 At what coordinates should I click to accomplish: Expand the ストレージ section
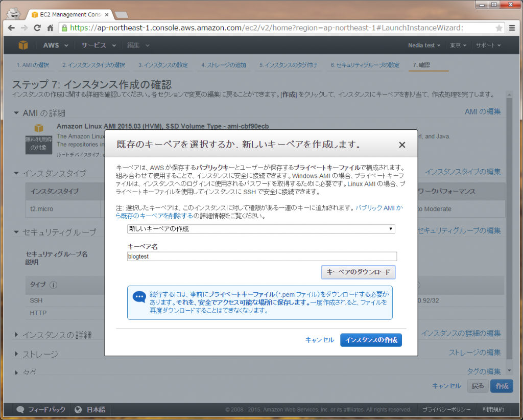(16, 354)
